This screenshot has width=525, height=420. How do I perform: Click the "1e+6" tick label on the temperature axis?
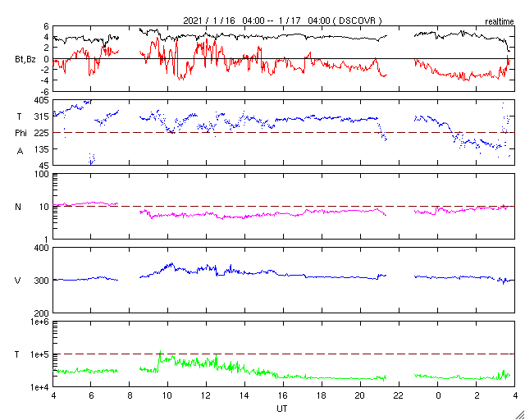pos(40,322)
